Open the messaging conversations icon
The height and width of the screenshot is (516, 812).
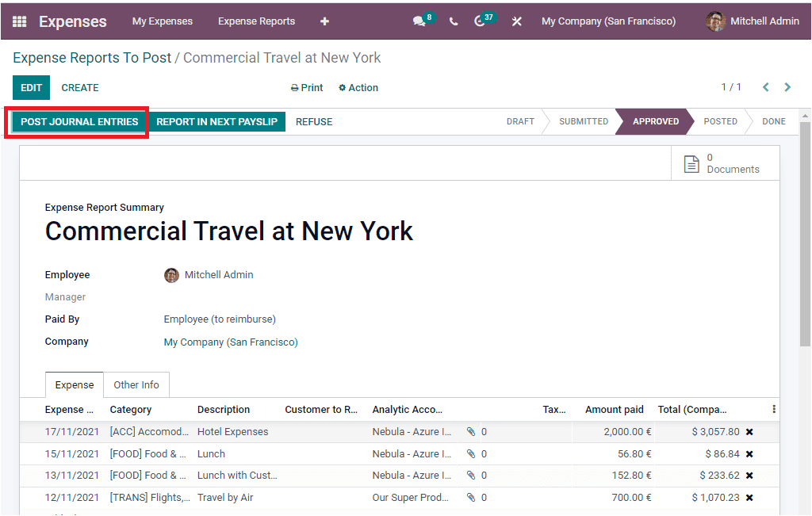[x=419, y=21]
